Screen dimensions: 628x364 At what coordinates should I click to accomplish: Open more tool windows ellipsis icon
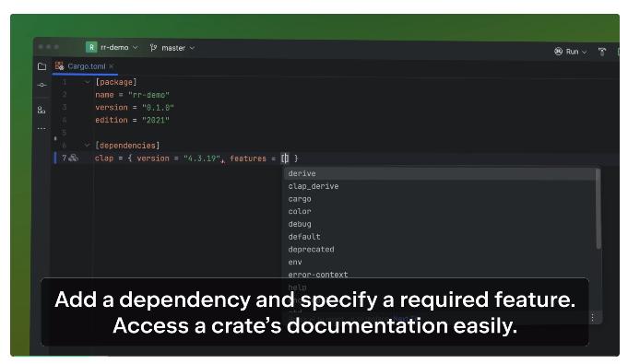coord(41,128)
